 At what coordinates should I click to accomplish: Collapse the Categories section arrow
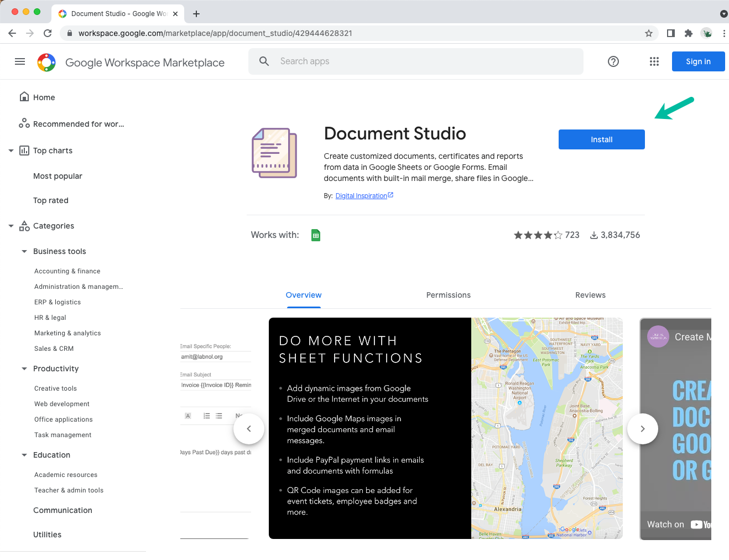[11, 226]
